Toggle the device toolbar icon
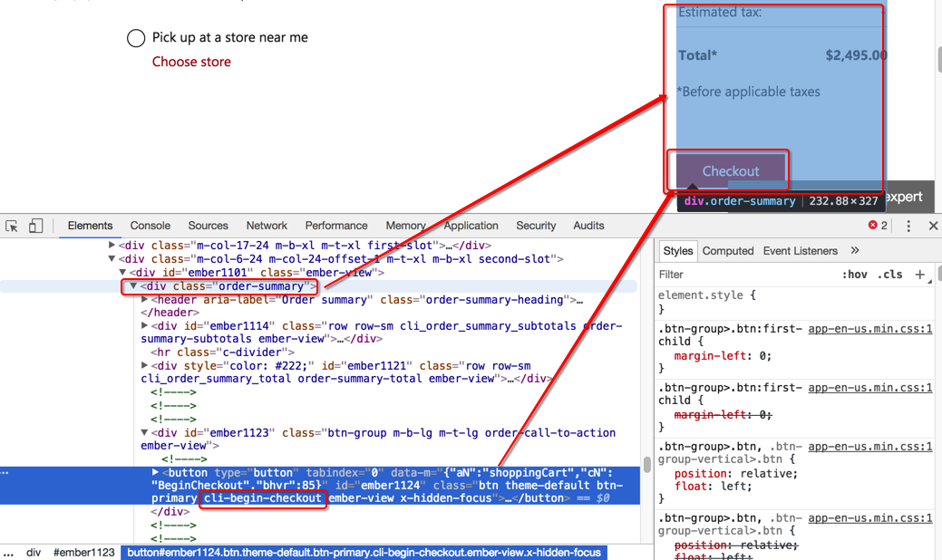This screenshot has height=560, width=942. 35,226
